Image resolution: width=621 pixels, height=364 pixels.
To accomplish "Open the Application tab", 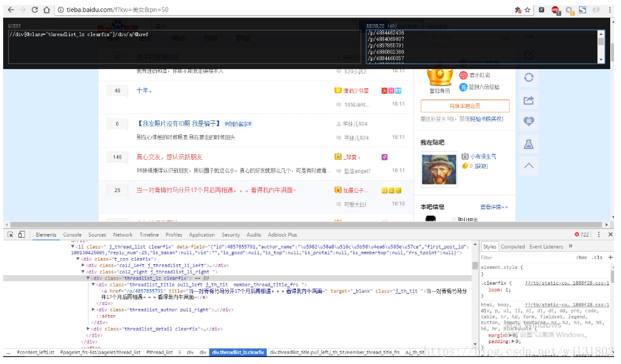I will click(x=201, y=235).
